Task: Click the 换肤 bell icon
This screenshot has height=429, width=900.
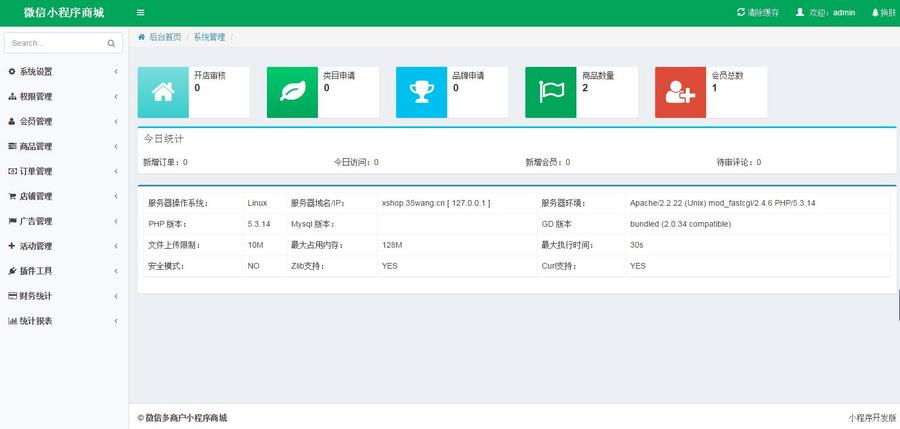Action: pyautogui.click(x=875, y=12)
